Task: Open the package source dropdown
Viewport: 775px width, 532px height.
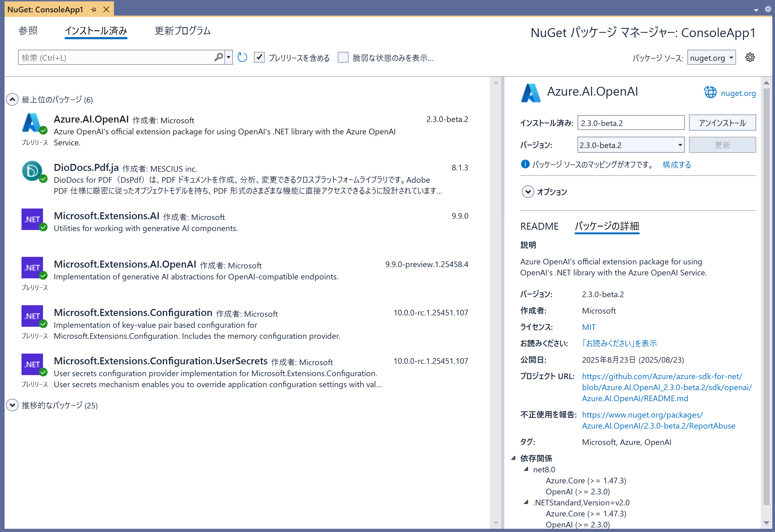Action: (x=711, y=58)
